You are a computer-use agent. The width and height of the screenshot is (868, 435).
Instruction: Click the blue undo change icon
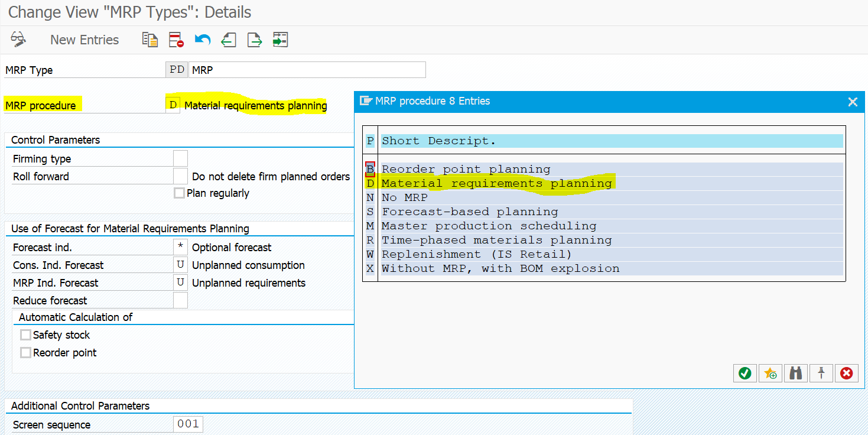point(203,40)
